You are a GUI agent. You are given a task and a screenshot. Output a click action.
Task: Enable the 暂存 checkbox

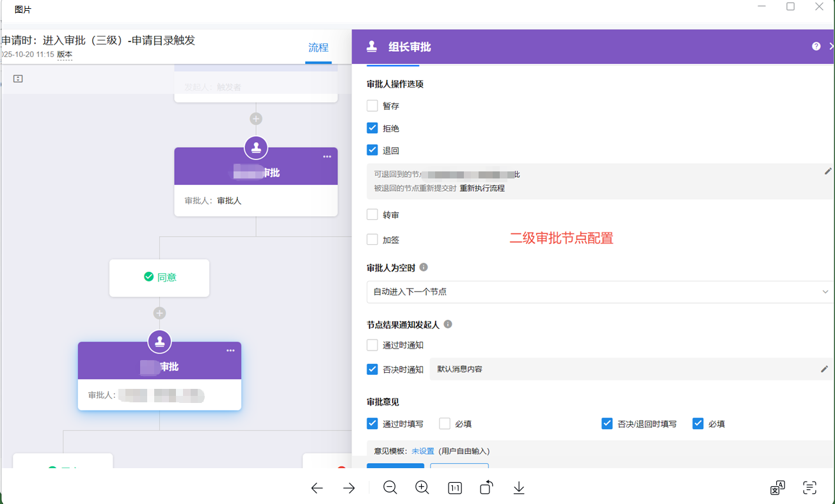[x=372, y=106]
